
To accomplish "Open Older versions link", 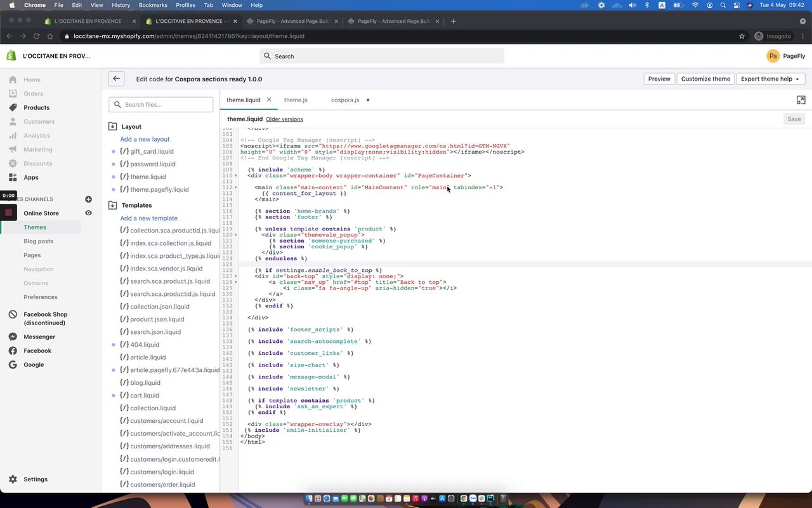I will [284, 119].
